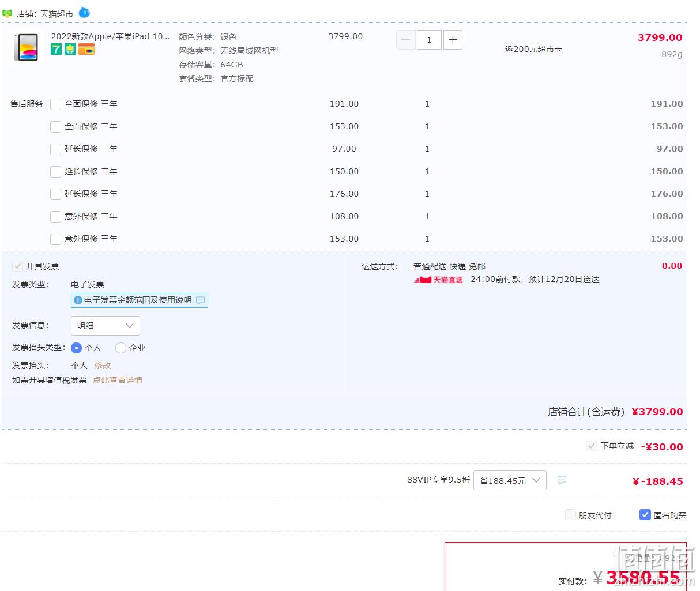Click 网络类型: 无线局域网机型 attribute text
The height and width of the screenshot is (591, 700).
point(228,51)
